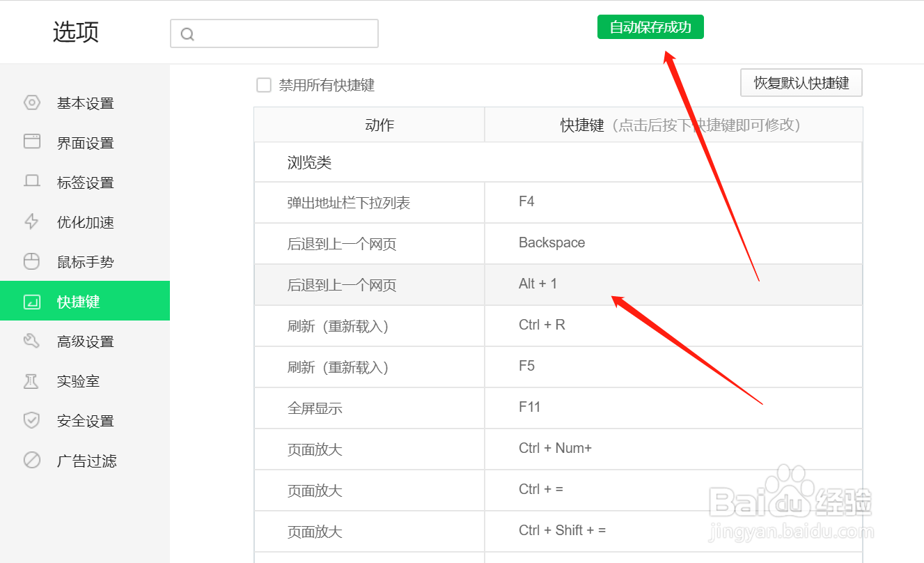
Task: Open the 界面设置 section
Action: [85, 143]
